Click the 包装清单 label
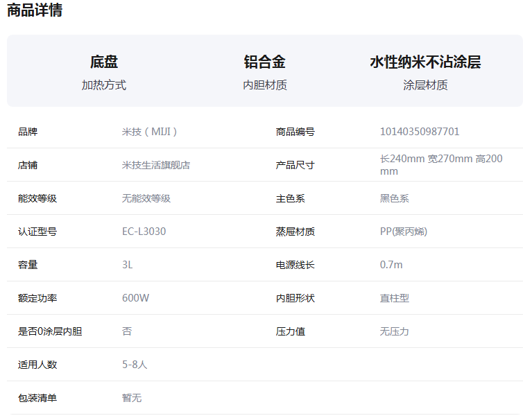 pos(37,398)
